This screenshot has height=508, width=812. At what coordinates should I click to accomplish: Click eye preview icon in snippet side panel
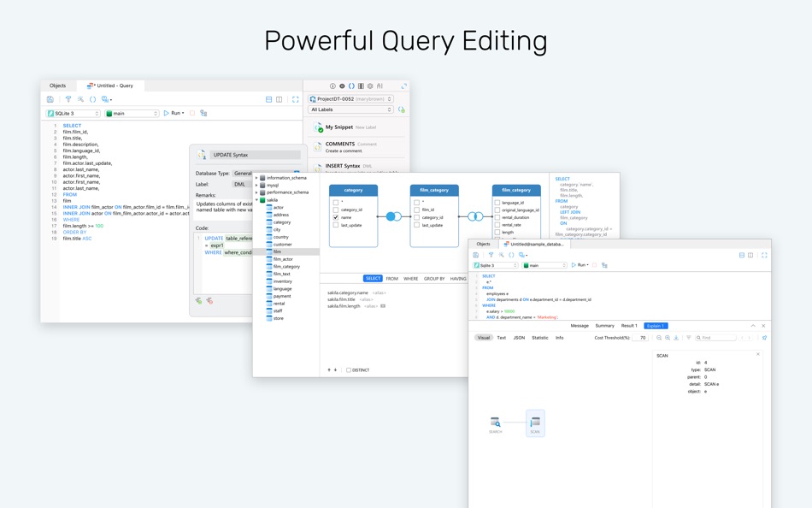(342, 86)
